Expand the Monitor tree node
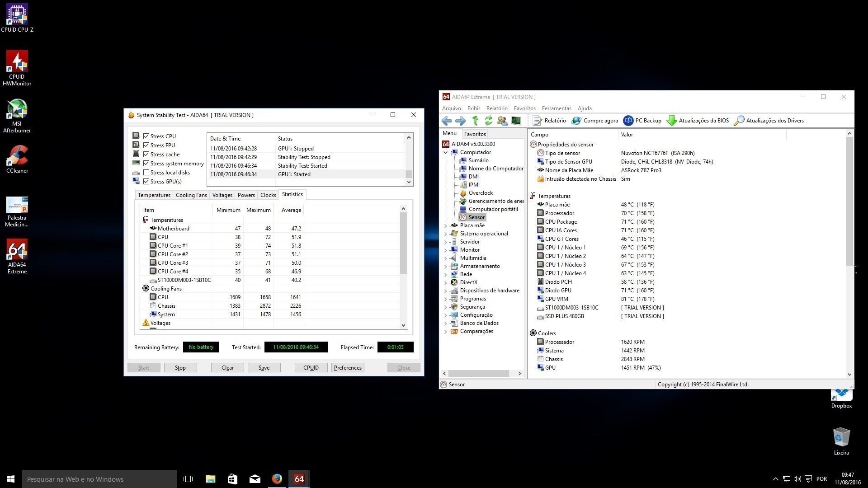Viewport: 868px width, 488px height. (x=446, y=250)
